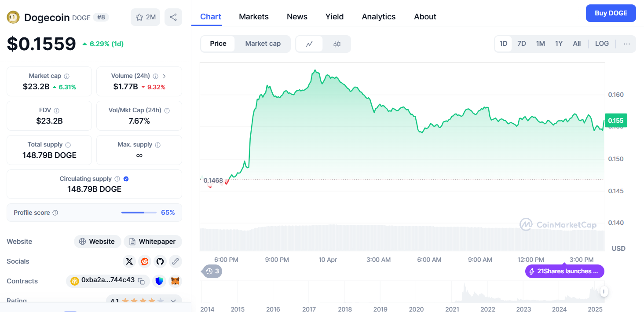Image resolution: width=644 pixels, height=312 pixels.
Task: Click the blue shield contract icon
Action: click(x=160, y=281)
